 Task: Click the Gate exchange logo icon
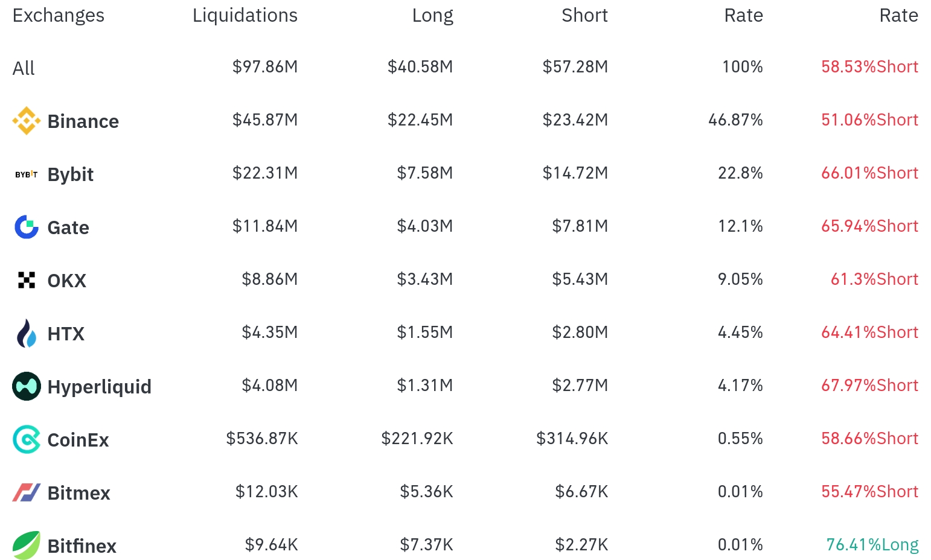point(26,227)
